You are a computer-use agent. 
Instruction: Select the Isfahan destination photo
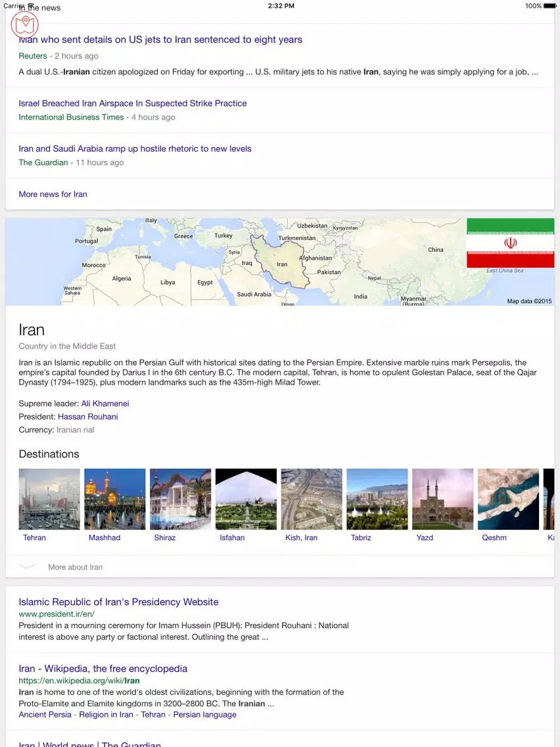click(246, 499)
